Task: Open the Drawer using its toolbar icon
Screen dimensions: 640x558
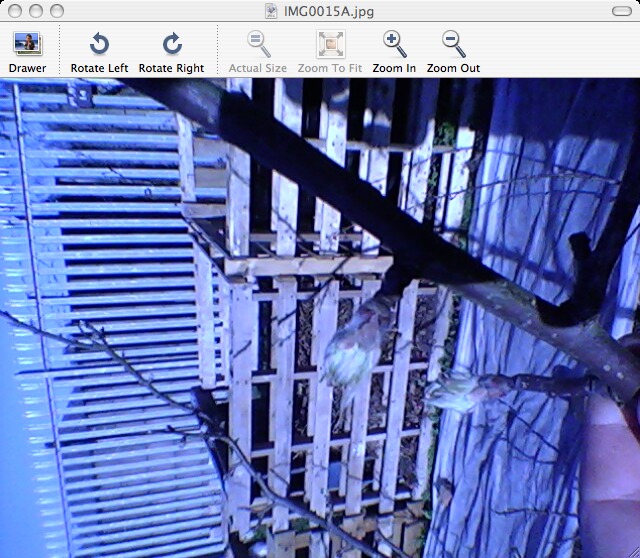Action: pyautogui.click(x=27, y=44)
